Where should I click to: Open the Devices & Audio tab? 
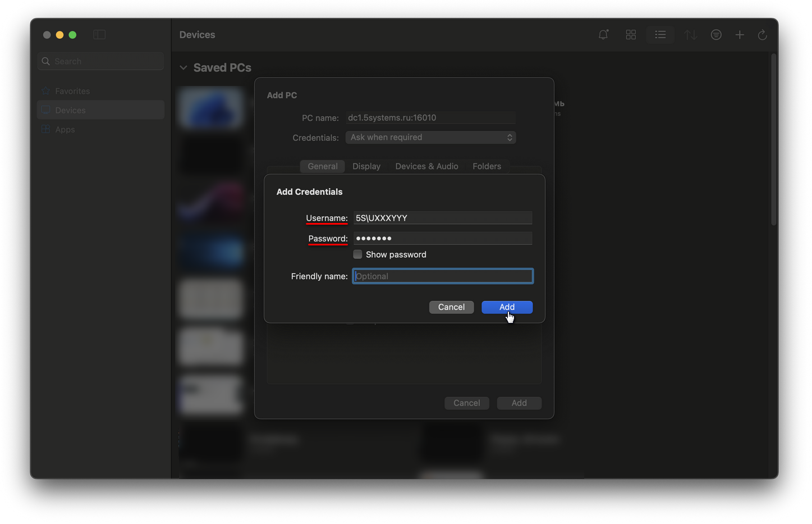[x=426, y=166]
